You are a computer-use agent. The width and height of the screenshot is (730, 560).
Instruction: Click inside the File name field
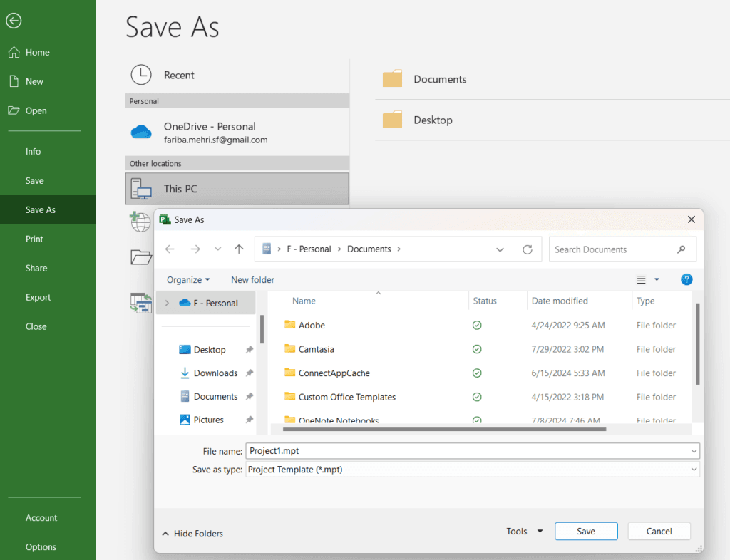click(x=428, y=450)
